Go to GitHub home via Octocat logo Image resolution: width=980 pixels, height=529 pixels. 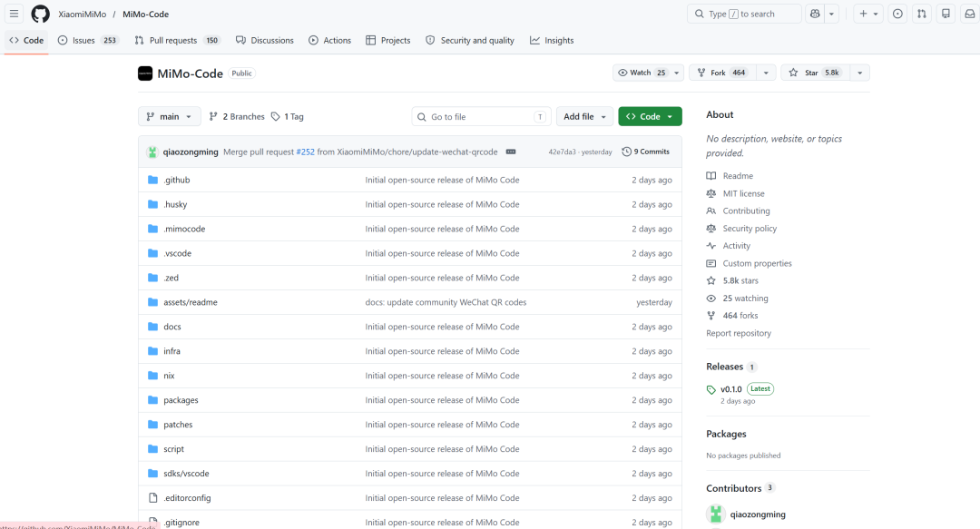tap(41, 14)
